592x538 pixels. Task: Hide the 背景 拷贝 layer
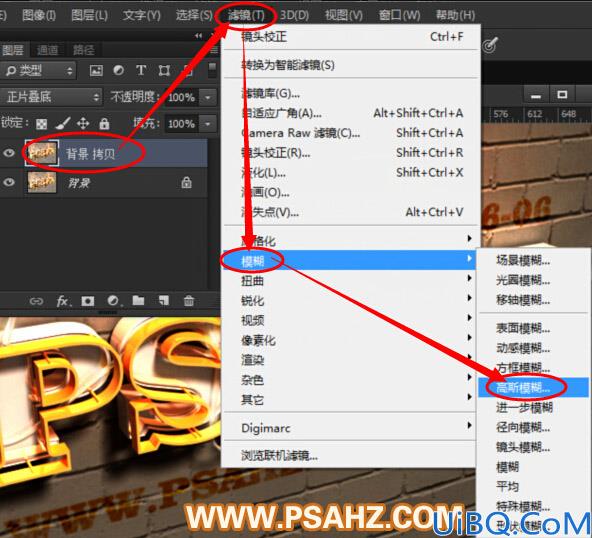[9, 153]
